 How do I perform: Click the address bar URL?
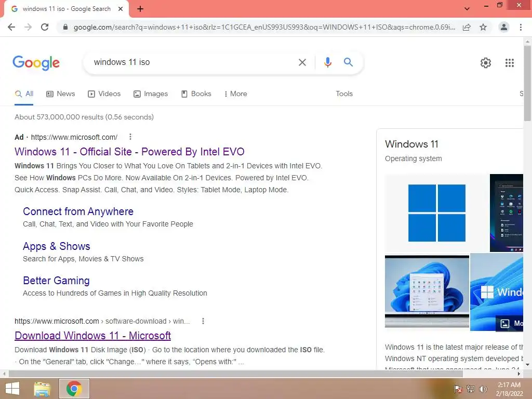264,27
